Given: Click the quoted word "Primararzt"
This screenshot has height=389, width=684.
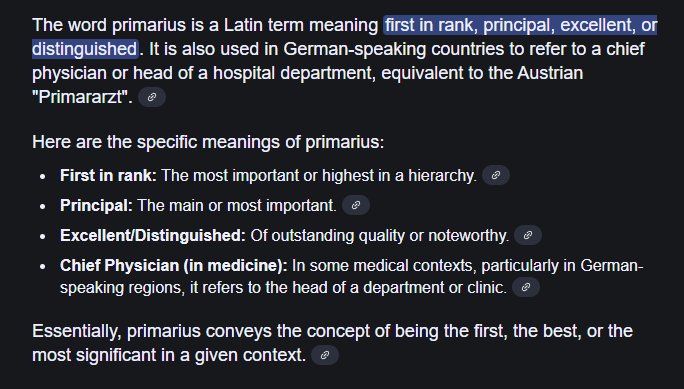Looking at the screenshot, I should pos(82,97).
